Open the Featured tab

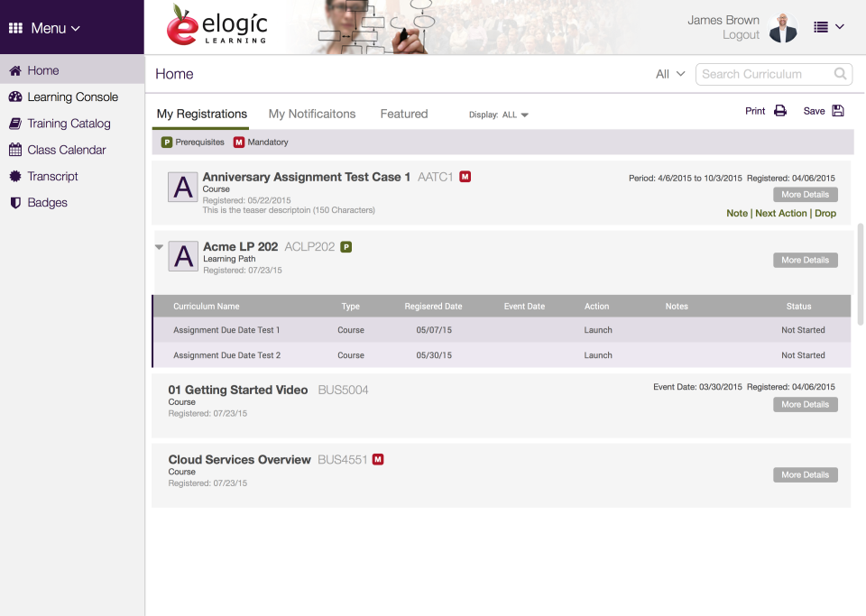(x=403, y=114)
